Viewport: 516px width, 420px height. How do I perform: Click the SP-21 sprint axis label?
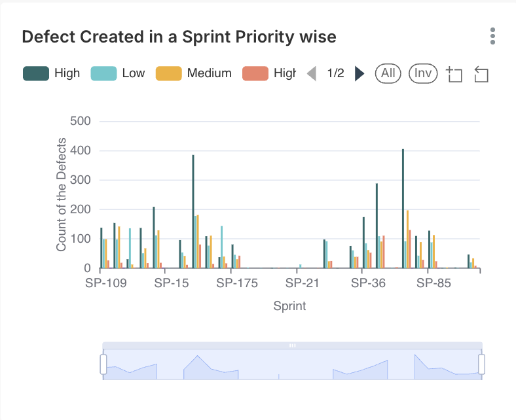[302, 283]
